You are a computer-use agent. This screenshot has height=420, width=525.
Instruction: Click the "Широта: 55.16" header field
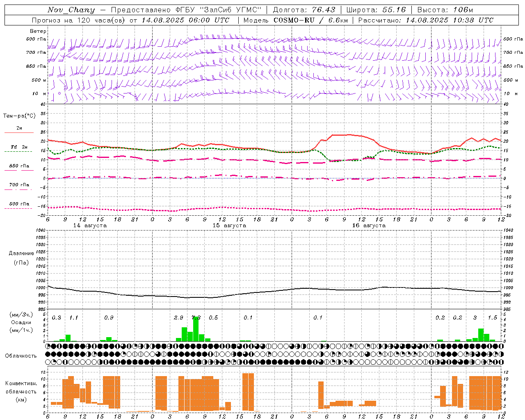click(376, 10)
